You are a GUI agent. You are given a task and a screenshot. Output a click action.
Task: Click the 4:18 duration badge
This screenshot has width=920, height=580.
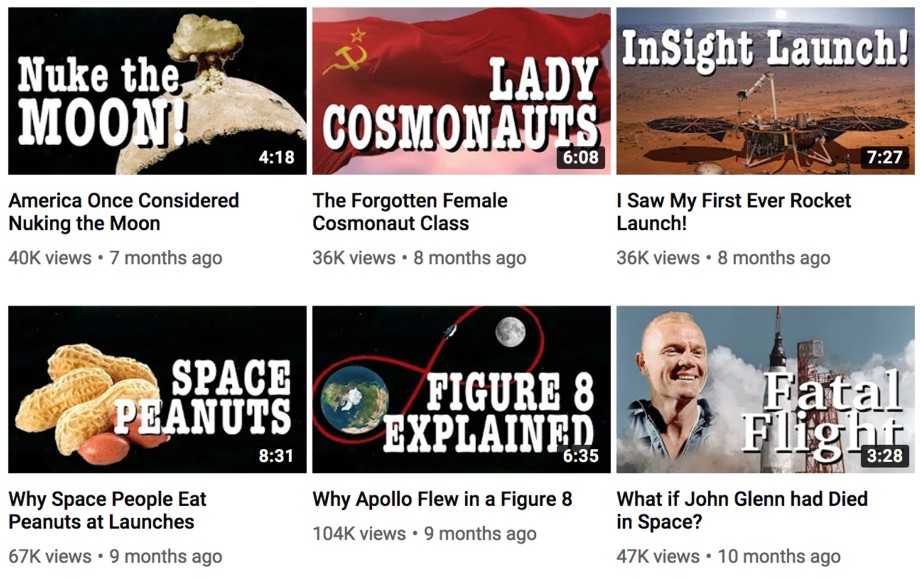click(276, 157)
